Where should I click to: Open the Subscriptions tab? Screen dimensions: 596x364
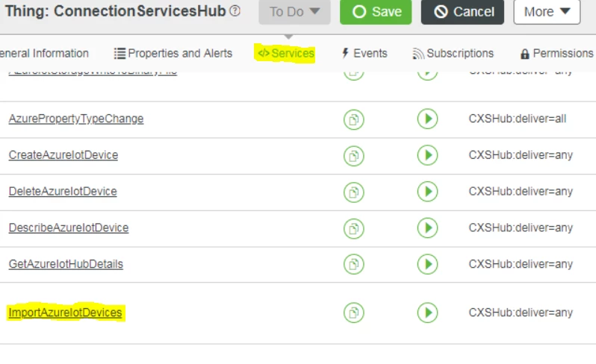coord(453,53)
